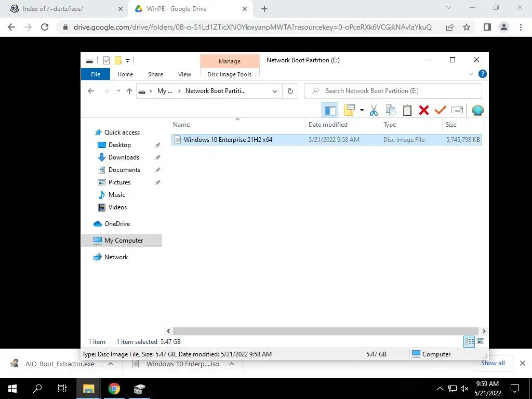Viewport: 532px width, 399px height.
Task: Switch to the Details view layout button
Action: point(469,342)
